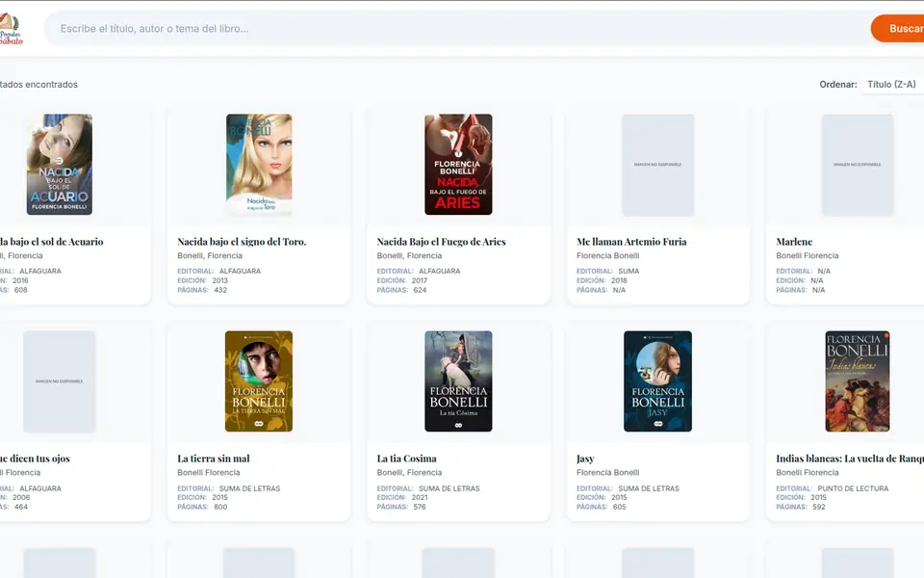Click the 'Ordenar:' label
The height and width of the screenshot is (578, 924).
click(838, 85)
